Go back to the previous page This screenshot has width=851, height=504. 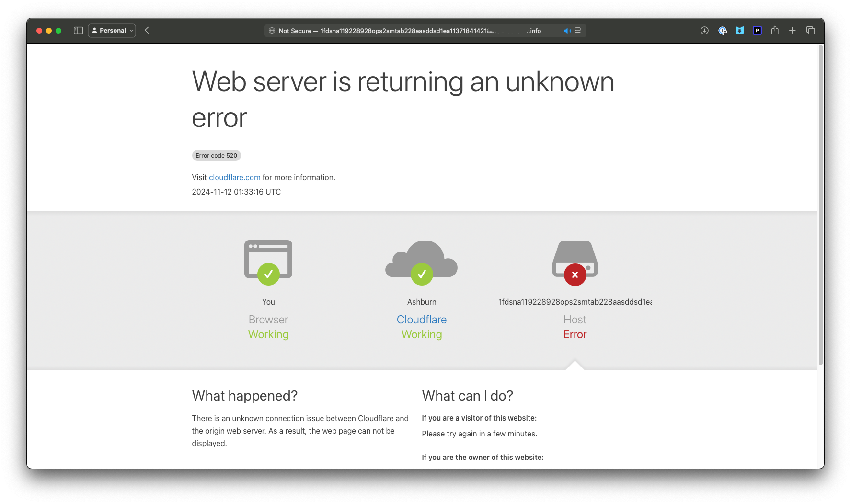[x=147, y=31]
